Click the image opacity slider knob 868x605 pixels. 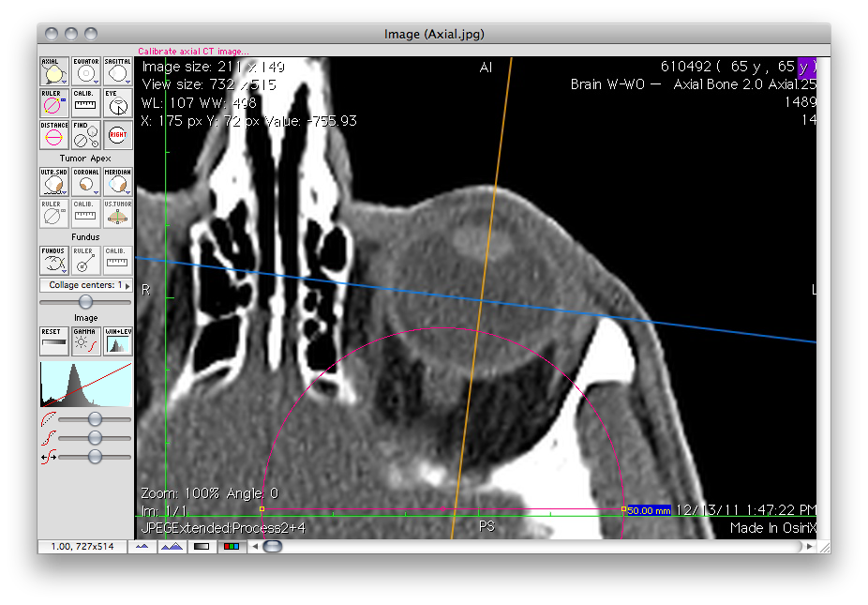pyautogui.click(x=86, y=301)
